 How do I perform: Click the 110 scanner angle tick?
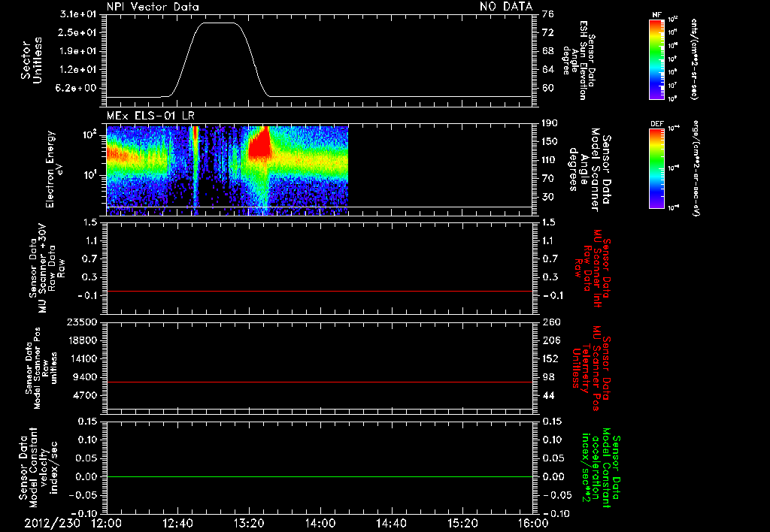pos(550,160)
